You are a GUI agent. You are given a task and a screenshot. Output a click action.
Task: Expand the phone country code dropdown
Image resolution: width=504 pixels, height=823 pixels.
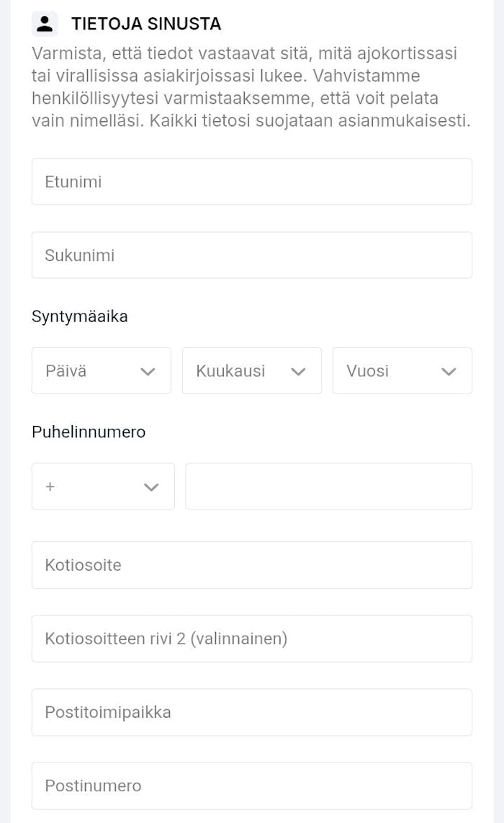click(103, 486)
